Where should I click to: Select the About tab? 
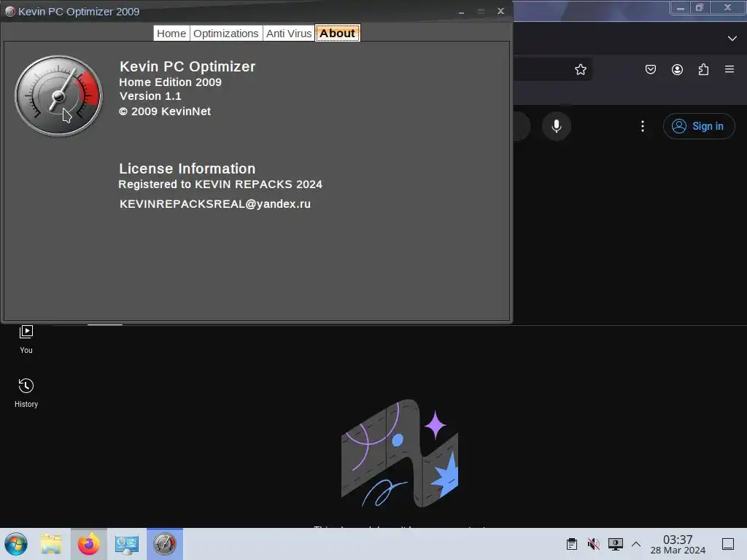337,34
